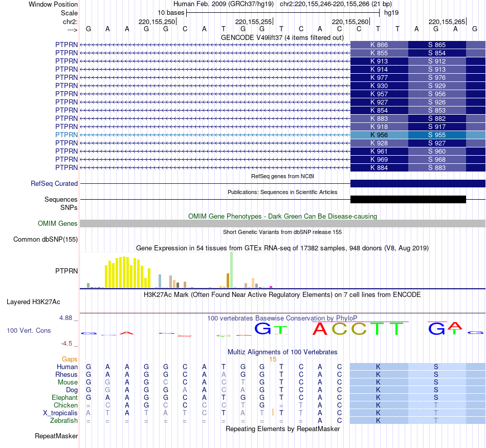
Task: Click the gray OMIM Genes bar
Action: tap(283, 223)
